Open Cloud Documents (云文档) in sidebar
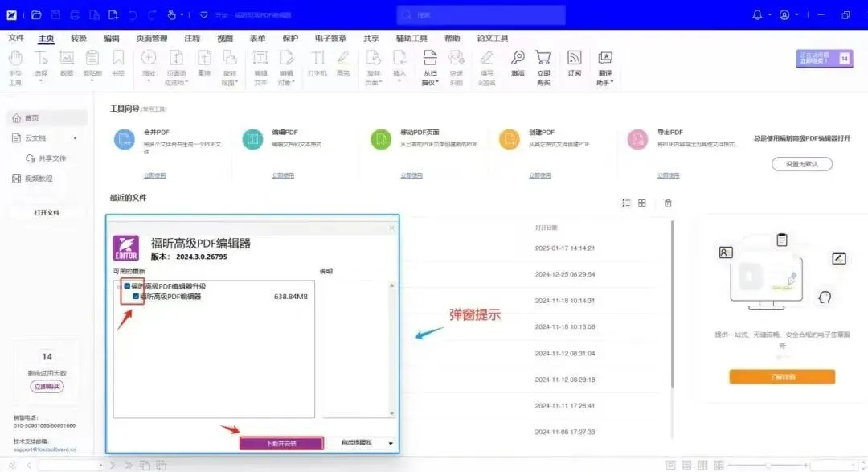 pyautogui.click(x=35, y=138)
